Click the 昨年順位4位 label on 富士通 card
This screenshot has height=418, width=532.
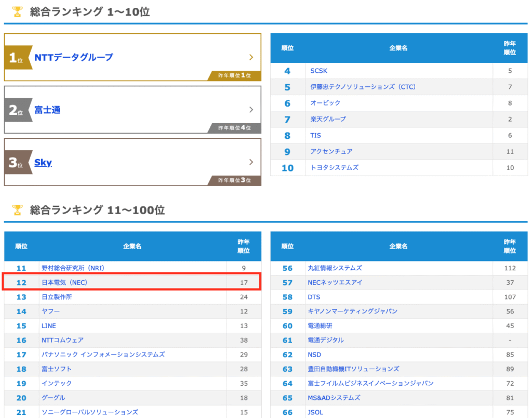pos(234,128)
